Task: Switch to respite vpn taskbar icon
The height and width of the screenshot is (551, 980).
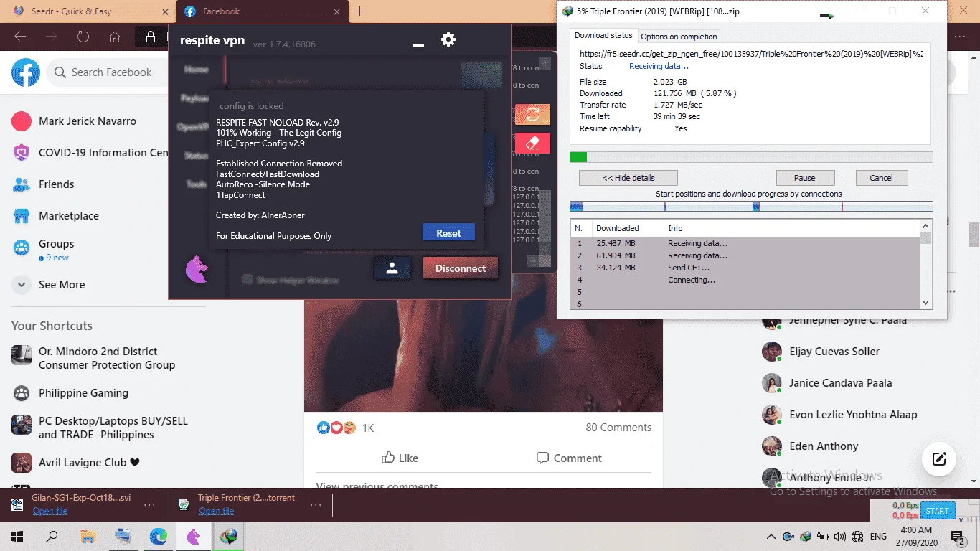Action: point(193,537)
